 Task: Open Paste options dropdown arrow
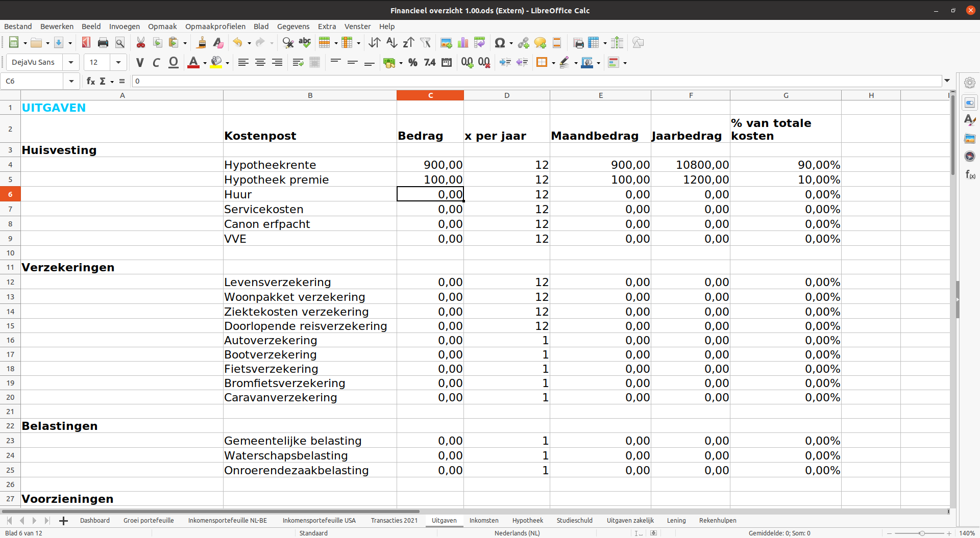click(x=185, y=43)
